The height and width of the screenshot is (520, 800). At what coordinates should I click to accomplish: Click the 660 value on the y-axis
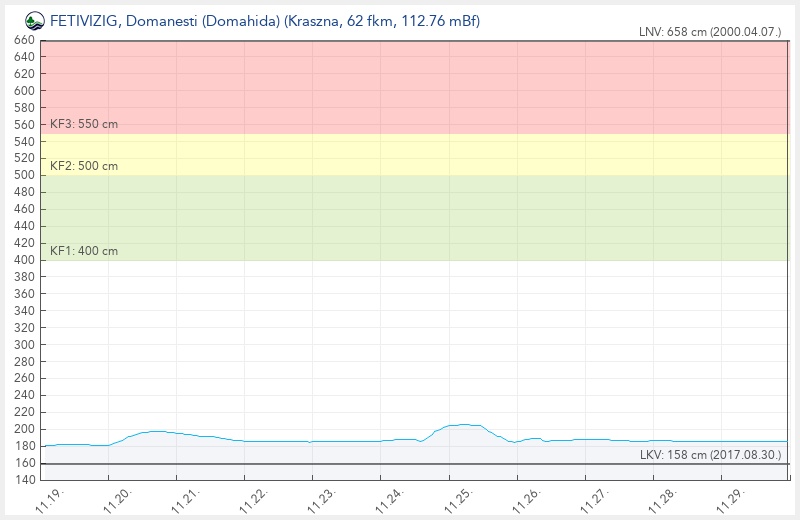(x=24, y=40)
